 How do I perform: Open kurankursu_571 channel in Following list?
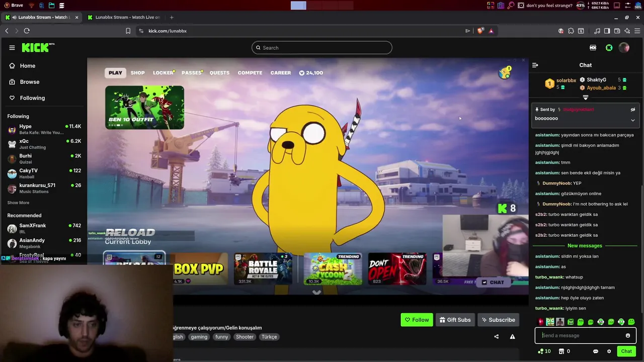pos(44,188)
